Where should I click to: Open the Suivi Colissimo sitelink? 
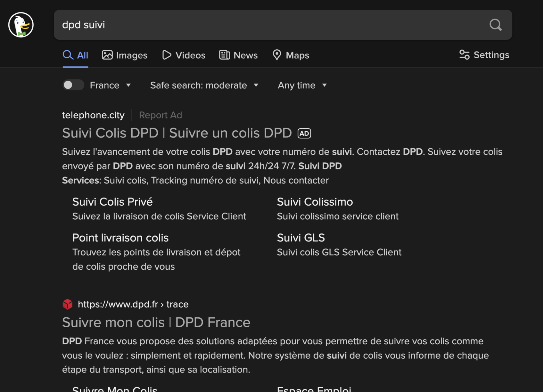pyautogui.click(x=315, y=202)
